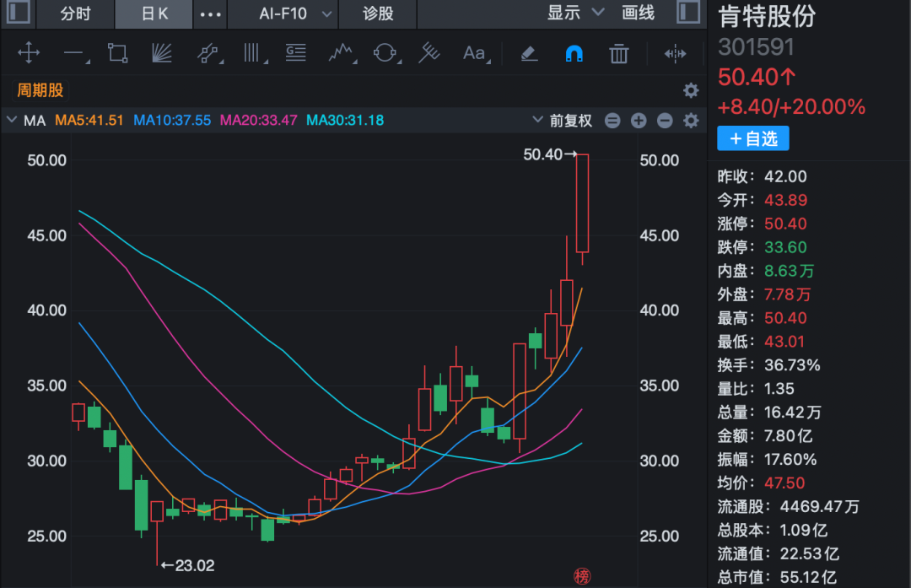Click the red 榜 badge on chart
This screenshot has width=911, height=588.
581,576
